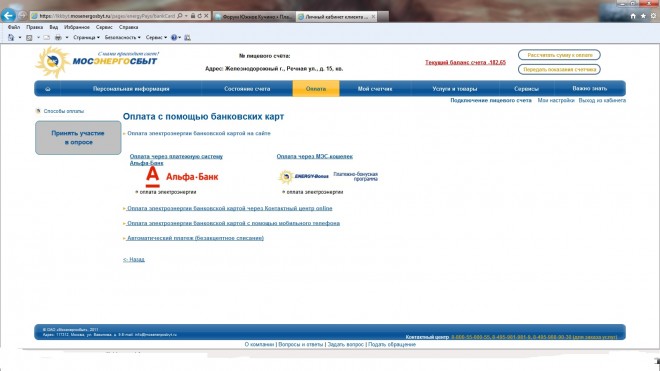
Task: Click the browser home icon at top right
Action: coord(633,16)
